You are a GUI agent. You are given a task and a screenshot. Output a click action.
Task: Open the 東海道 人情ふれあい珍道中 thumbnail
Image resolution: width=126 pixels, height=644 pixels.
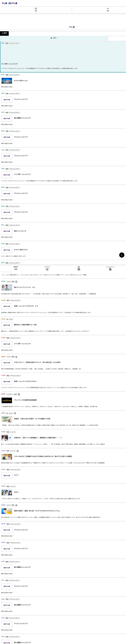click(x=7, y=419)
